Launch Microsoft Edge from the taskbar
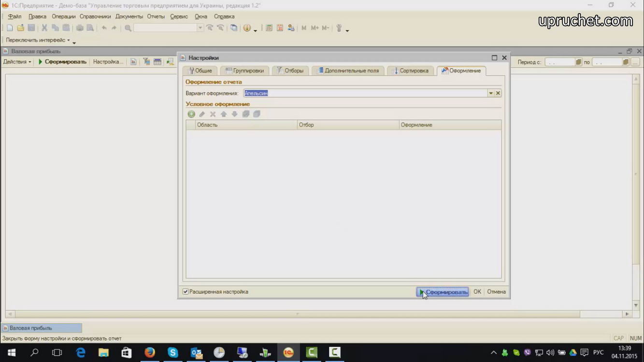 (81, 353)
